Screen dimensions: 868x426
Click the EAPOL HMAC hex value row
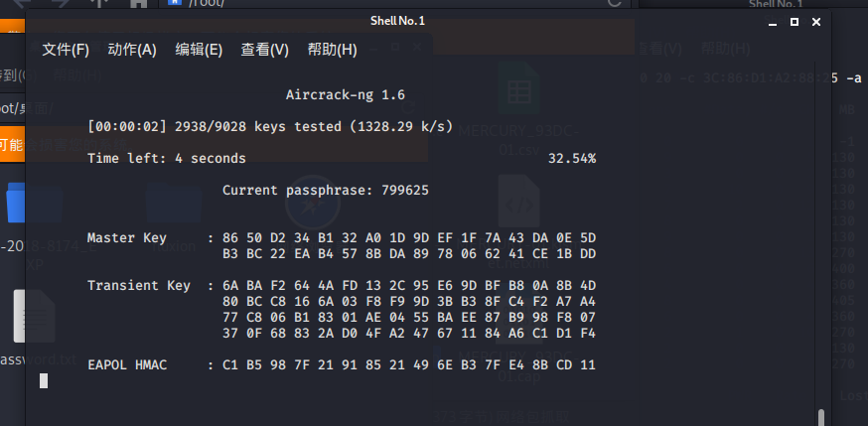click(x=409, y=365)
